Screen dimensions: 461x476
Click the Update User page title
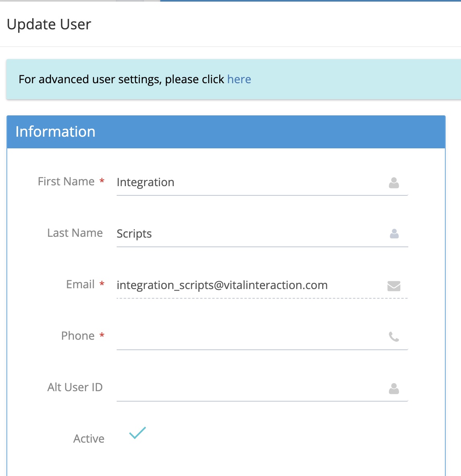[49, 25]
